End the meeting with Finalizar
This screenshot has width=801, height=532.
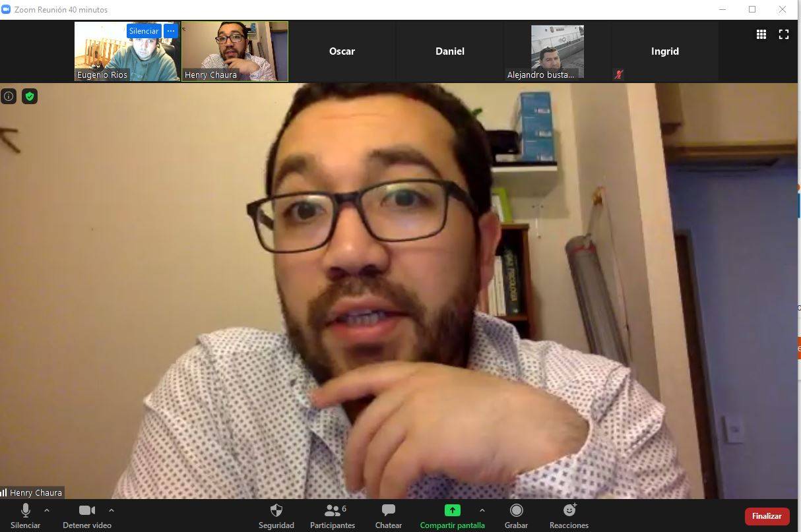click(x=767, y=516)
